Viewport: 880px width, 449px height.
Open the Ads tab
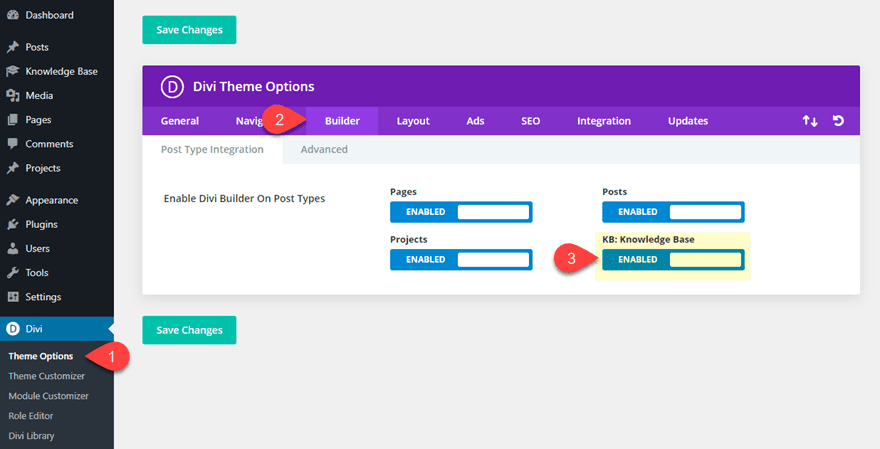pos(475,121)
